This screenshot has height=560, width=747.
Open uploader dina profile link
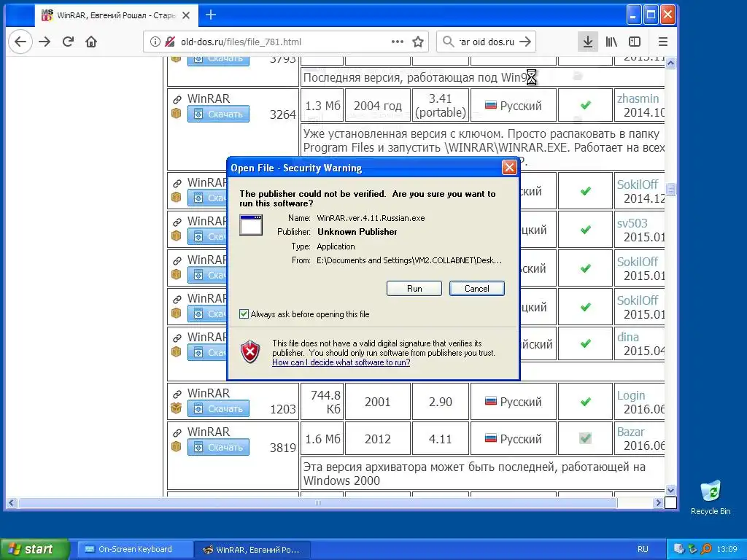pos(628,337)
